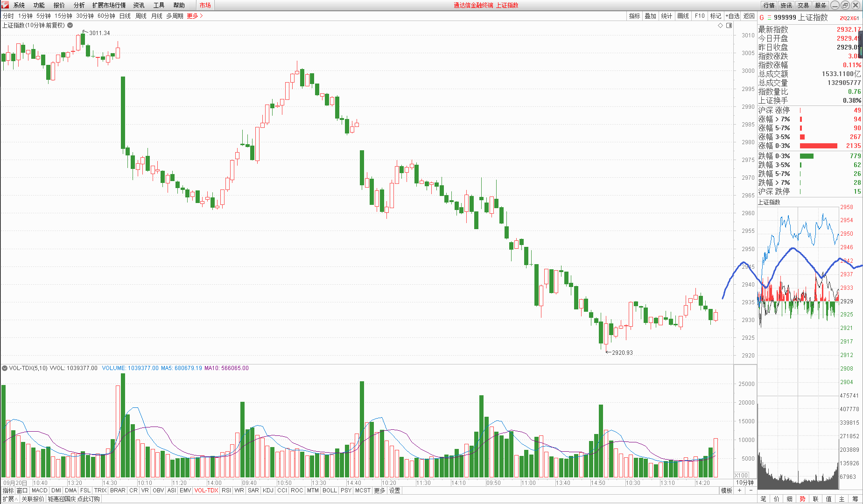This screenshot has width=863, height=504.
Task: Switch chart period to 日线
Action: pos(125,16)
